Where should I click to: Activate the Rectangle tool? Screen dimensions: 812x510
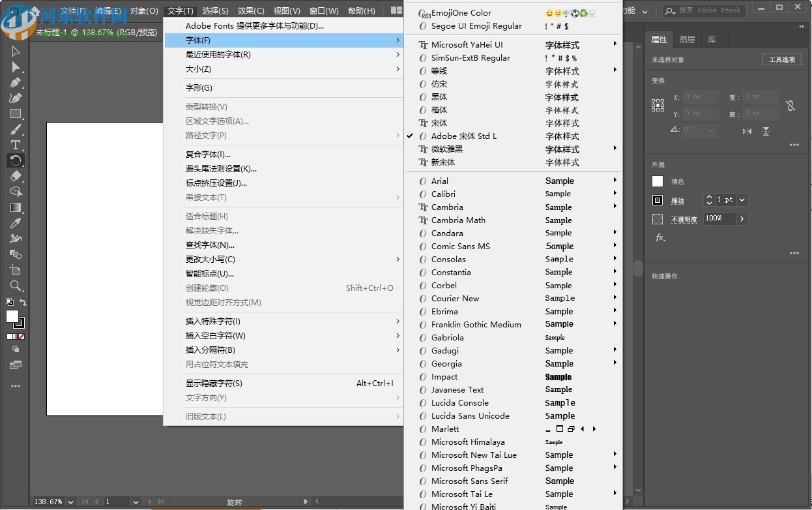coord(14,113)
